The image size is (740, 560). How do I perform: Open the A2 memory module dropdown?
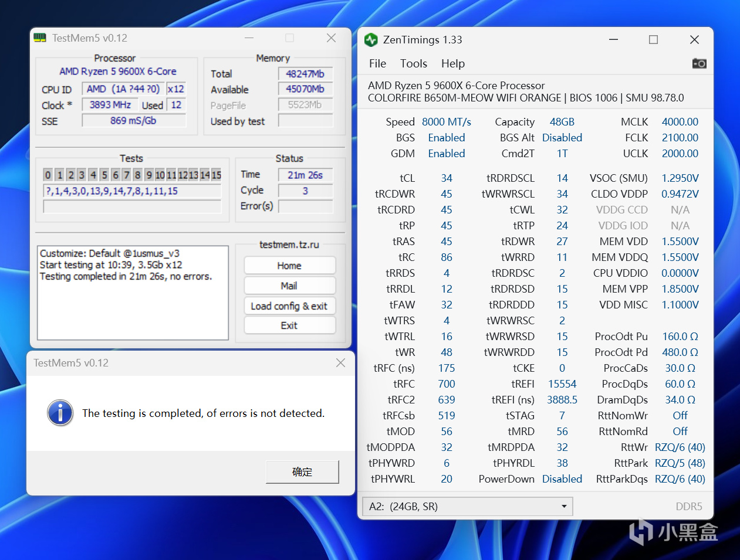click(x=467, y=507)
